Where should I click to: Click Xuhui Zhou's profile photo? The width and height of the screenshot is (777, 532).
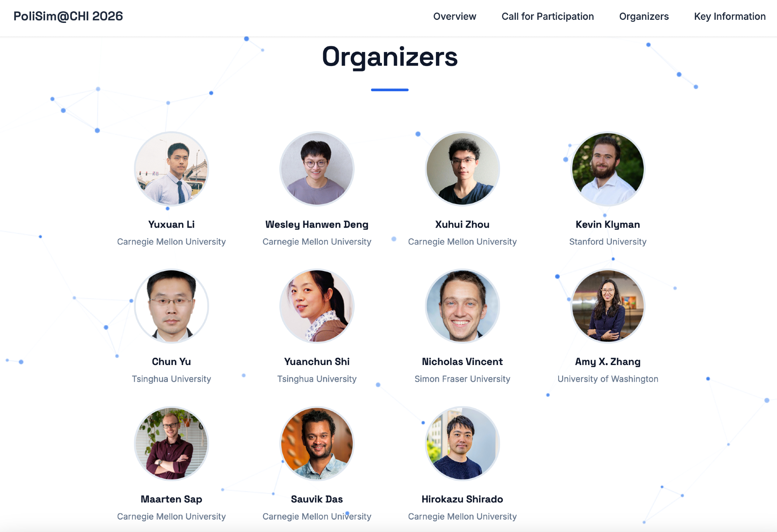point(462,169)
